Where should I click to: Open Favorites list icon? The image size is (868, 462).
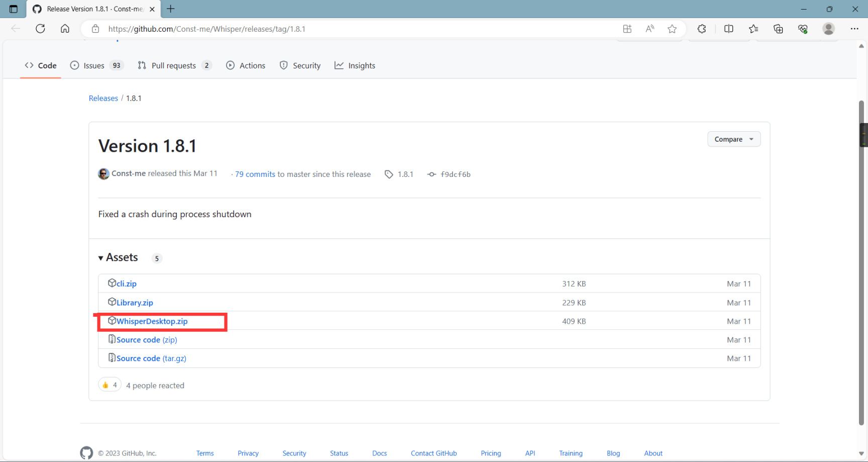tap(753, 29)
